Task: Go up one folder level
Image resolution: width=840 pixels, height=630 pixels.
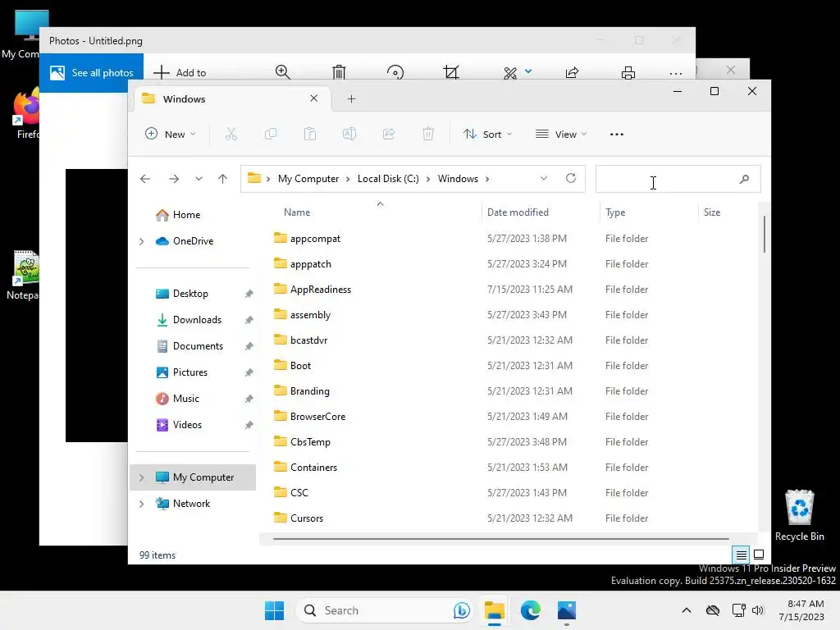Action: point(223,179)
